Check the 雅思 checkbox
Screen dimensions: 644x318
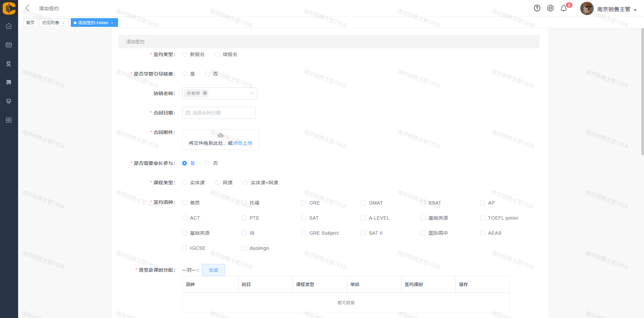pos(184,203)
